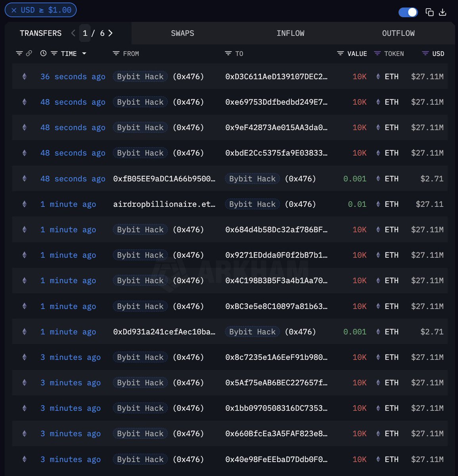Click the previous page left chevron

coord(73,33)
